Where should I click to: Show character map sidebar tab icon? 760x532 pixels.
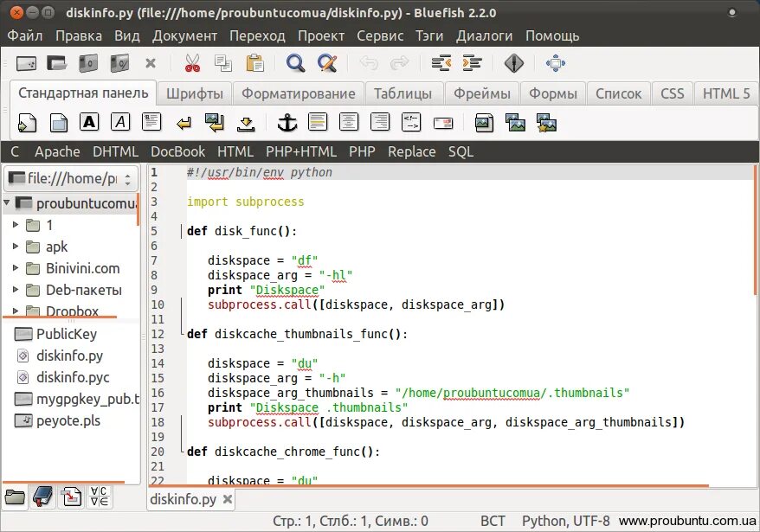tap(100, 497)
